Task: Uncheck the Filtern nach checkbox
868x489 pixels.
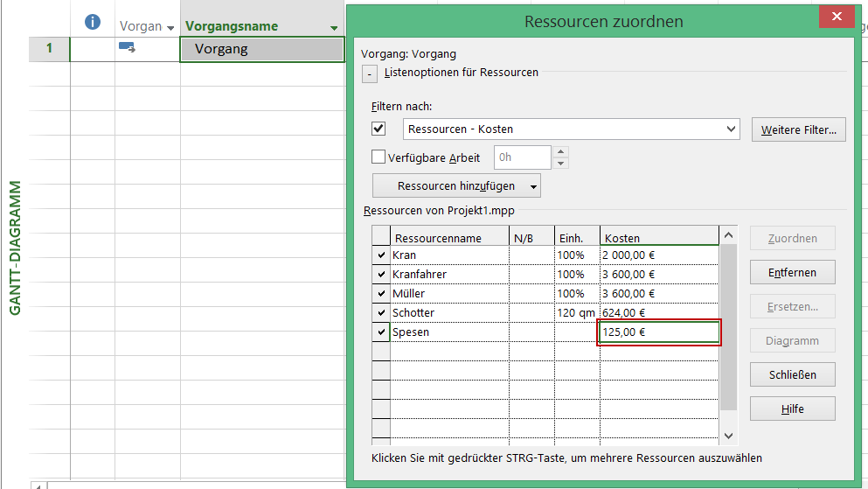Action: (378, 129)
